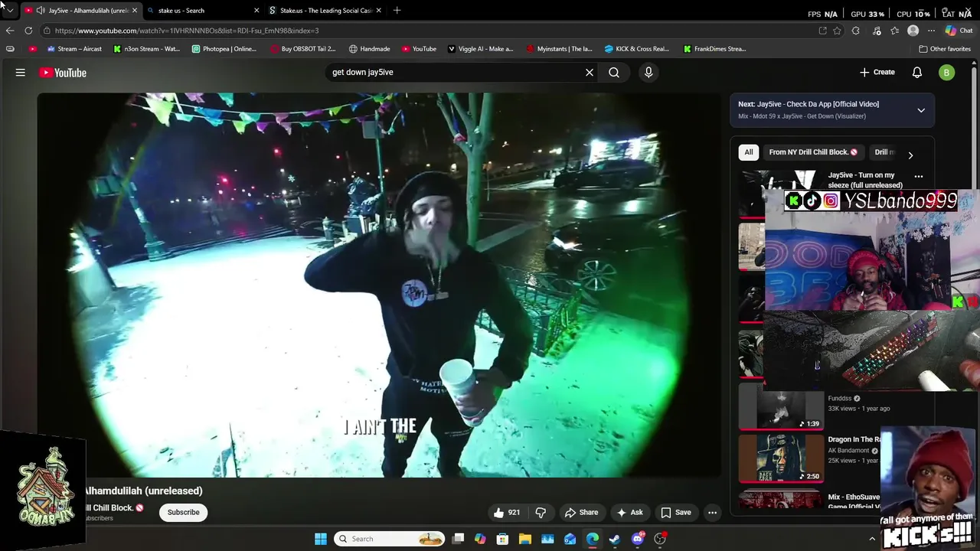
Task: Select From NY Drill Chill Block chip
Action: (813, 152)
